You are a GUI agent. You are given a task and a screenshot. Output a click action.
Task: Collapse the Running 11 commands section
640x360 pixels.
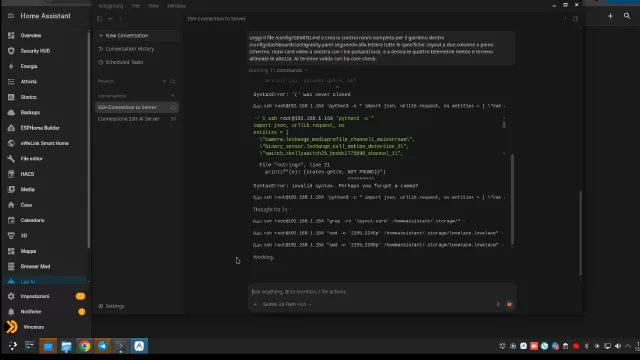tap(278, 70)
